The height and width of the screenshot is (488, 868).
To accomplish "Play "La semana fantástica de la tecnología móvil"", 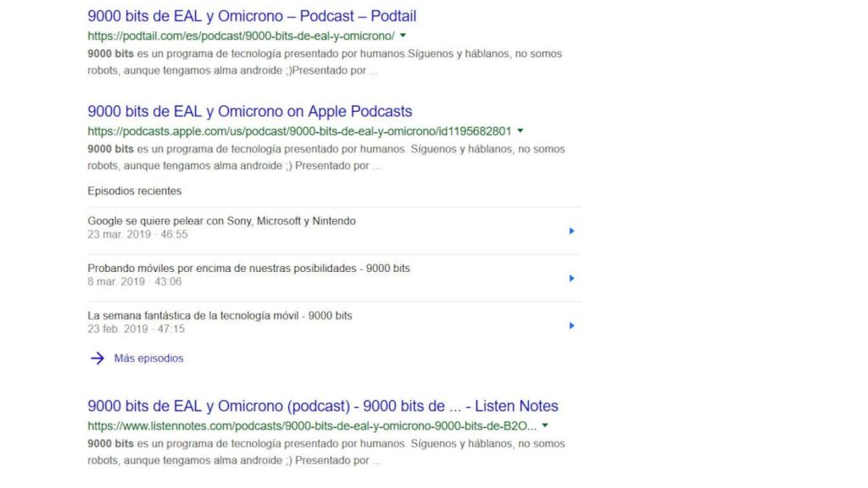I will click(571, 324).
